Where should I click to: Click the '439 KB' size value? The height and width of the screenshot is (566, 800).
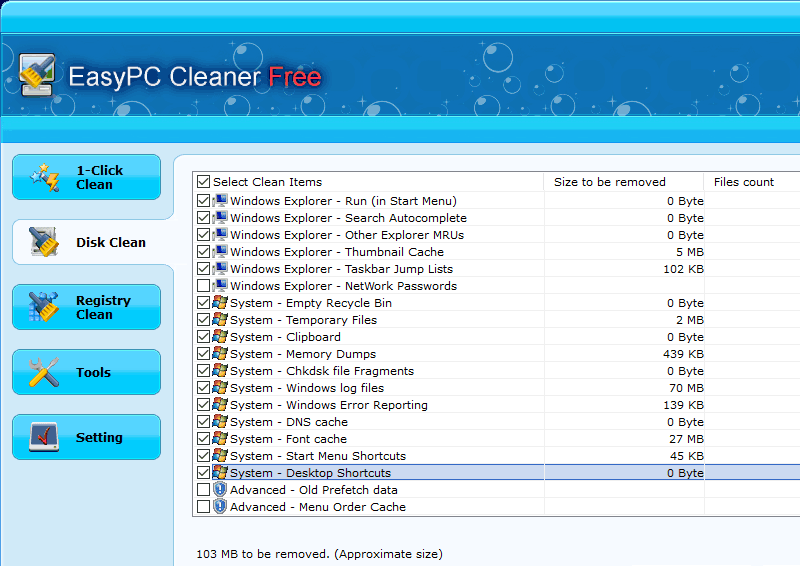(x=683, y=354)
